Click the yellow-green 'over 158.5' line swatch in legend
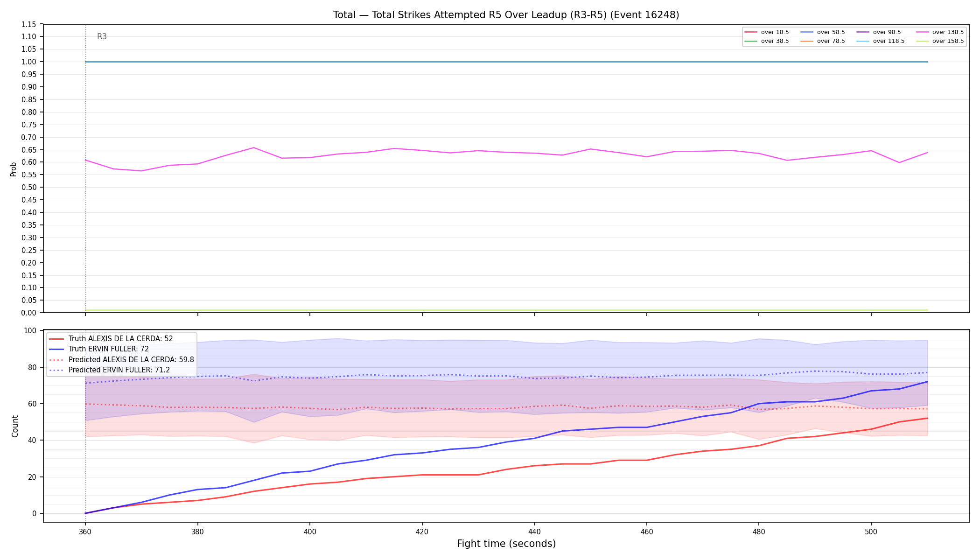The image size is (980, 560). pos(922,41)
